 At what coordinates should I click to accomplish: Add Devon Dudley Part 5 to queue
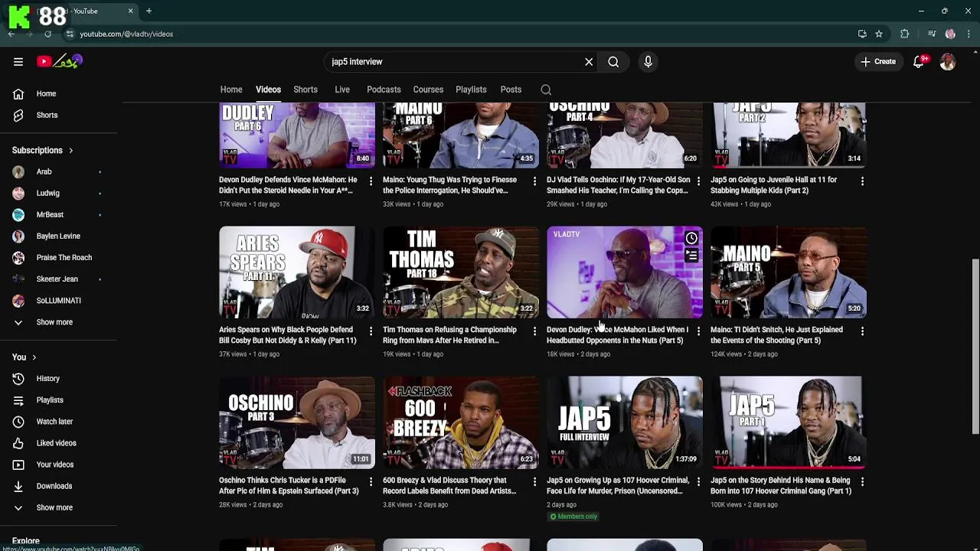(x=691, y=255)
